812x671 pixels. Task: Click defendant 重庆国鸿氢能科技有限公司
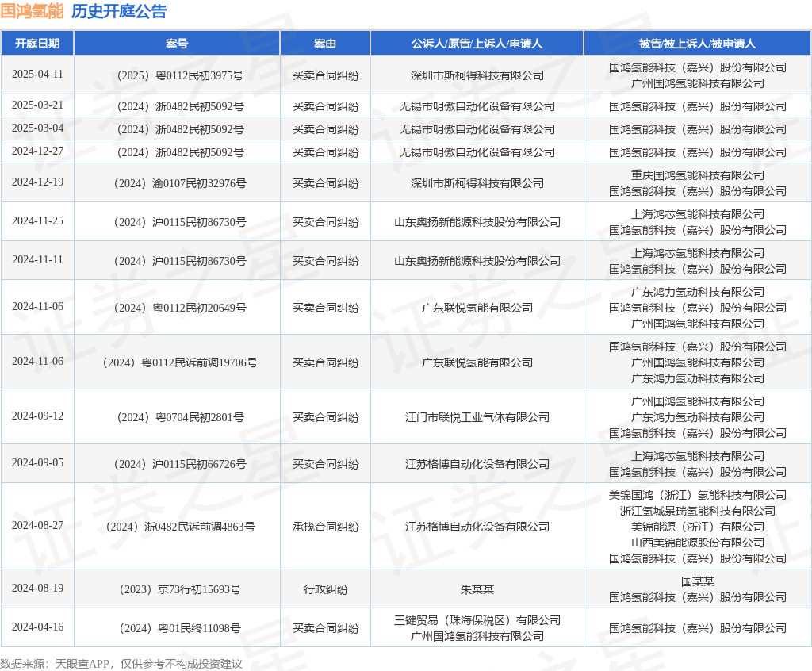(698, 175)
